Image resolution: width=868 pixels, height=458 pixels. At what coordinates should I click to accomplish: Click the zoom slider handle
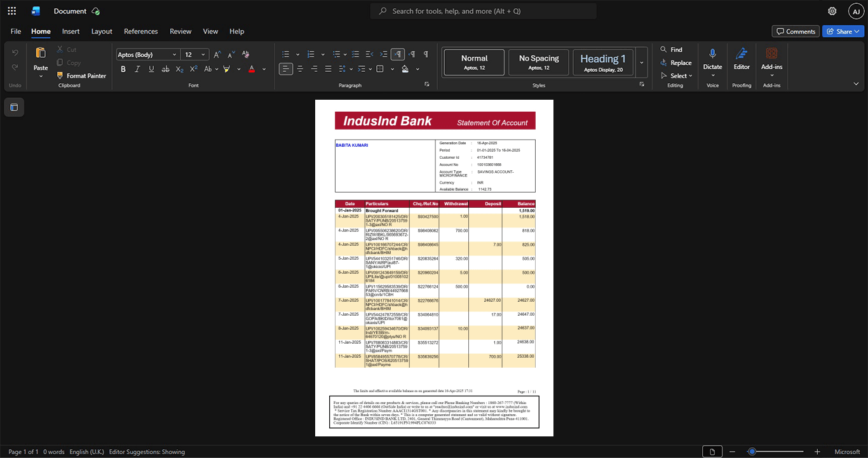point(752,452)
